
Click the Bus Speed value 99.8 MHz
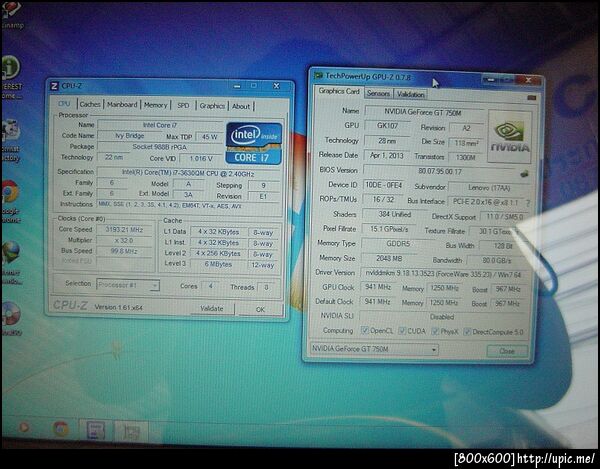(124, 251)
